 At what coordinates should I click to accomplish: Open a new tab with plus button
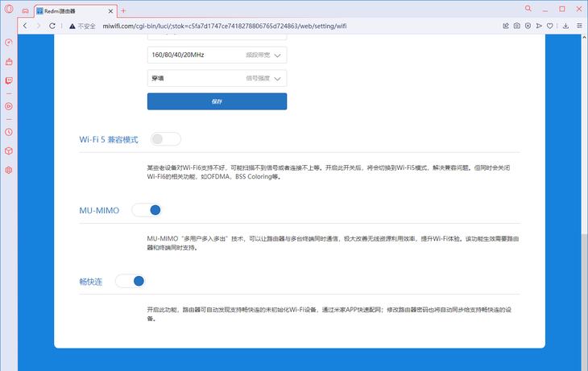click(x=123, y=10)
